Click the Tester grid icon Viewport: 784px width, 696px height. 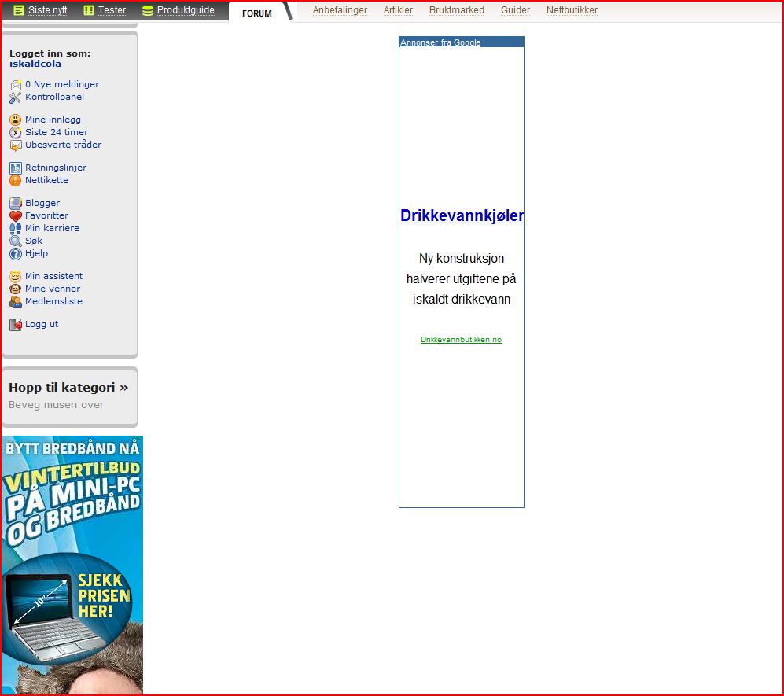[x=89, y=10]
